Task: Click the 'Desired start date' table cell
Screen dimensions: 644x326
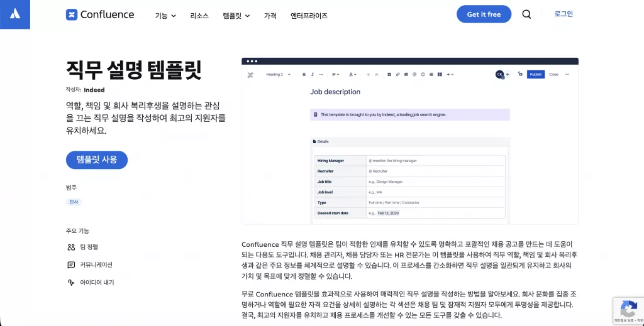Action: [340, 213]
